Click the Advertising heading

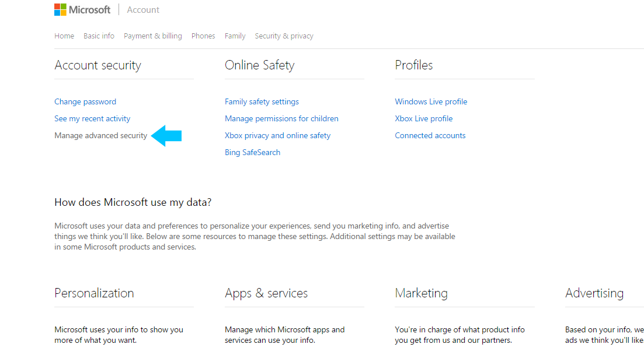(594, 293)
